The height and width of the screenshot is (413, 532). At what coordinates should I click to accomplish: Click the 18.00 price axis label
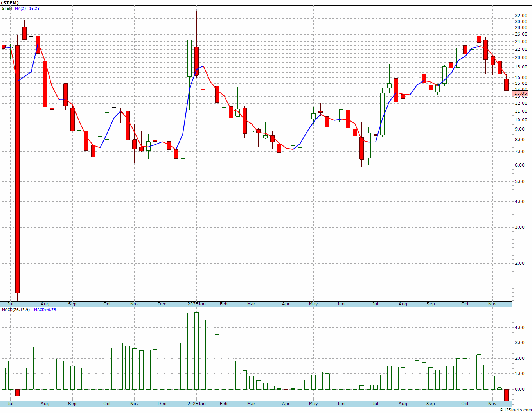pos(521,67)
